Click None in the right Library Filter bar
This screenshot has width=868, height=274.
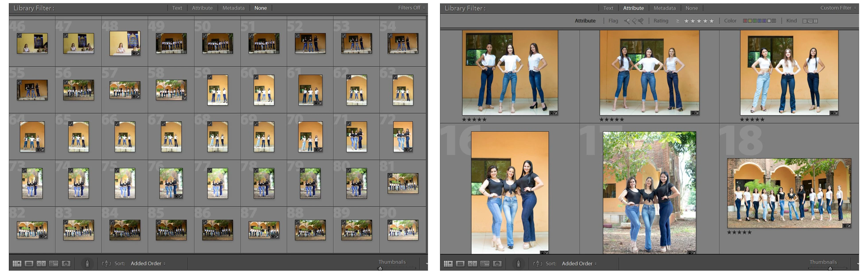pyautogui.click(x=692, y=8)
